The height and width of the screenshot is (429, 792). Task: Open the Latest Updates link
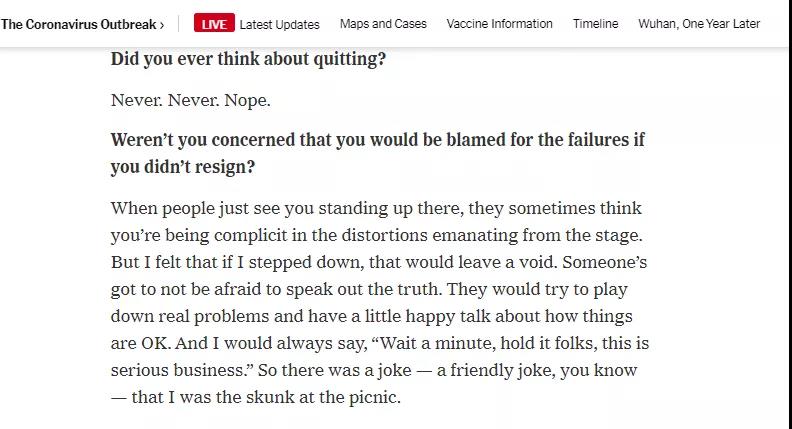pyautogui.click(x=279, y=24)
